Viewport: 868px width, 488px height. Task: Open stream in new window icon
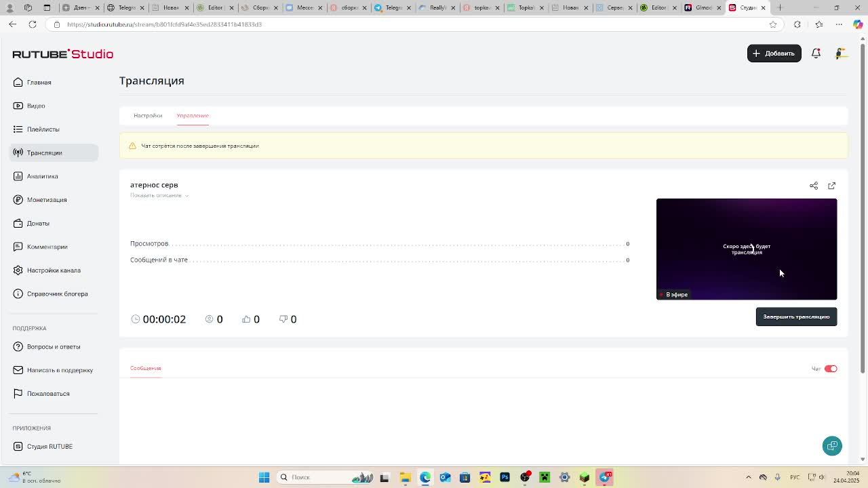point(831,186)
